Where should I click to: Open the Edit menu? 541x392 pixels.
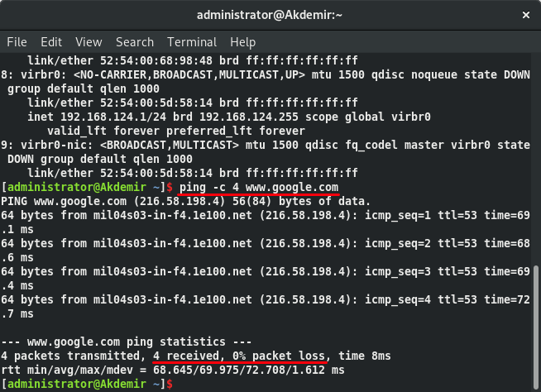click(x=51, y=41)
